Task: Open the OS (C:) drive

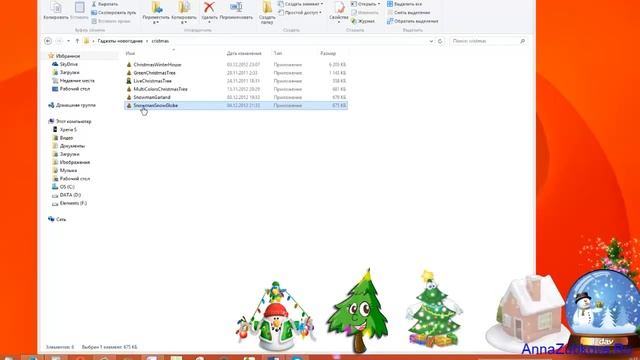Action: [63, 187]
